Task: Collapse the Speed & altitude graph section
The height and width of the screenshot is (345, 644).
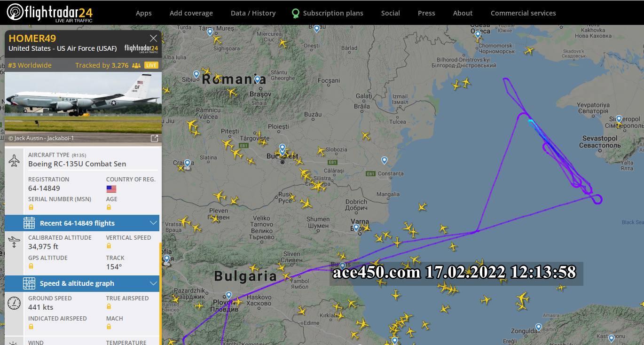Action: point(153,283)
